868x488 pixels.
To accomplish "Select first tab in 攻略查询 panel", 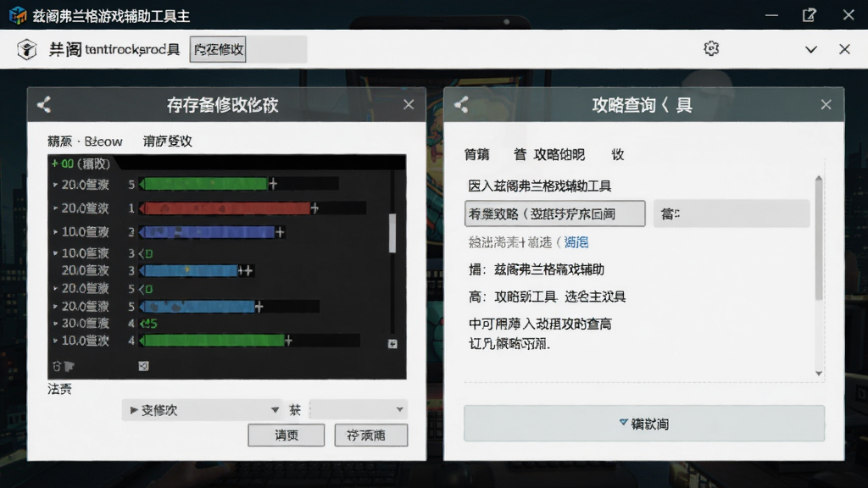I will (x=476, y=154).
